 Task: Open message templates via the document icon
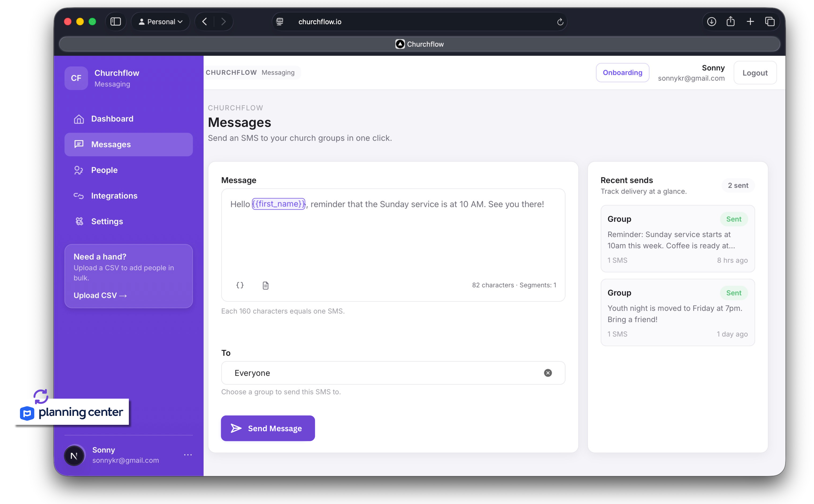pyautogui.click(x=266, y=285)
